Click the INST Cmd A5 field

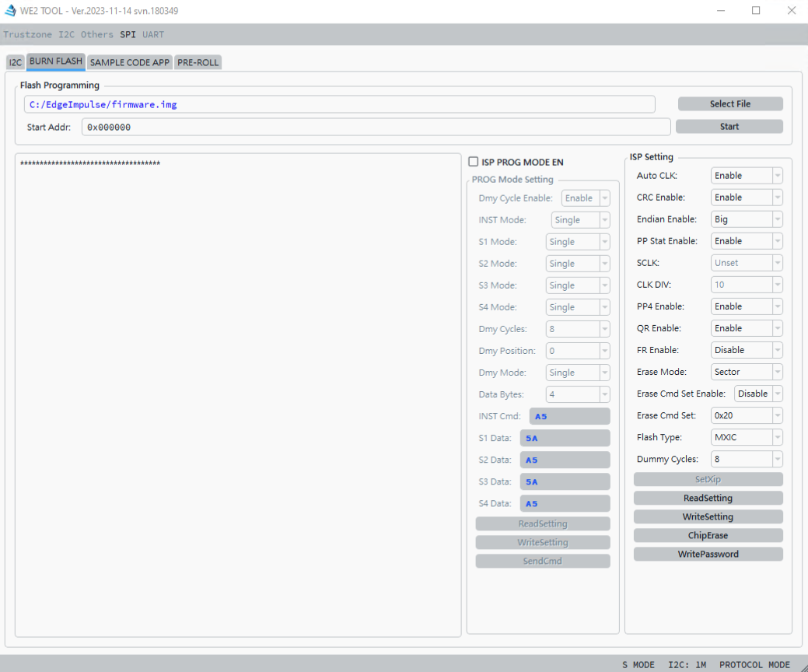pos(569,416)
